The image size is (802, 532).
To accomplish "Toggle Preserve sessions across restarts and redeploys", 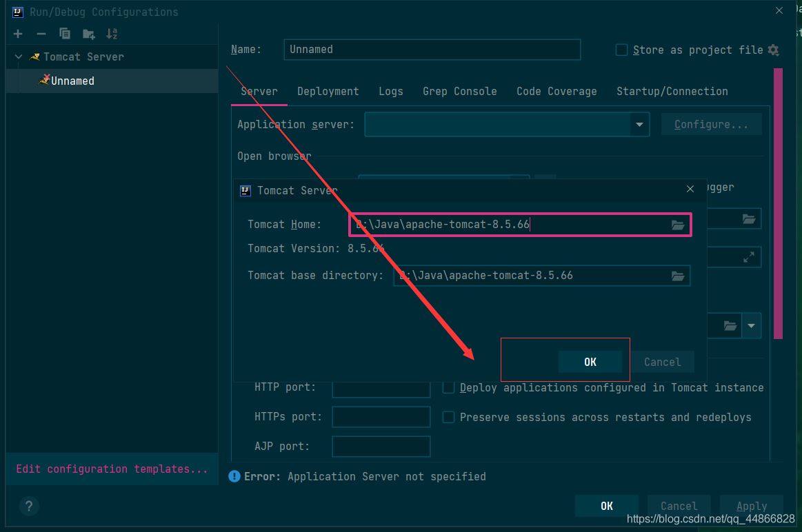I will point(448,417).
